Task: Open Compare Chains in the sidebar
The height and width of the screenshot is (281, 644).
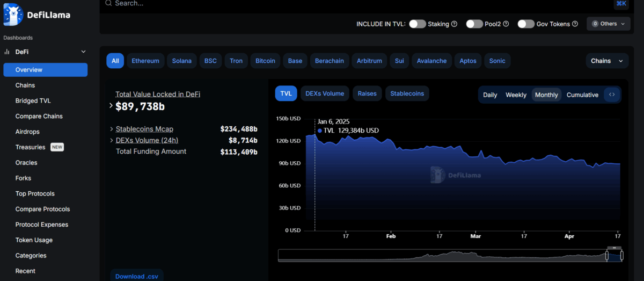Action: point(39,116)
